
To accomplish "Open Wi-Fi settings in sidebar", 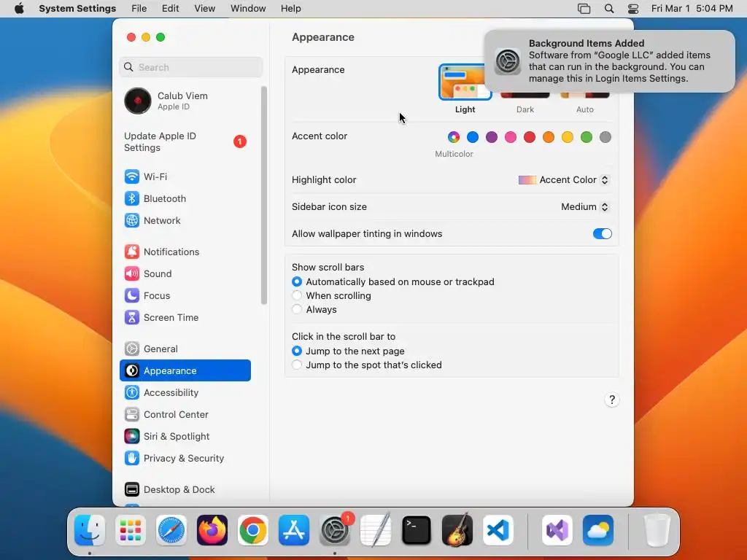I will tap(185, 176).
